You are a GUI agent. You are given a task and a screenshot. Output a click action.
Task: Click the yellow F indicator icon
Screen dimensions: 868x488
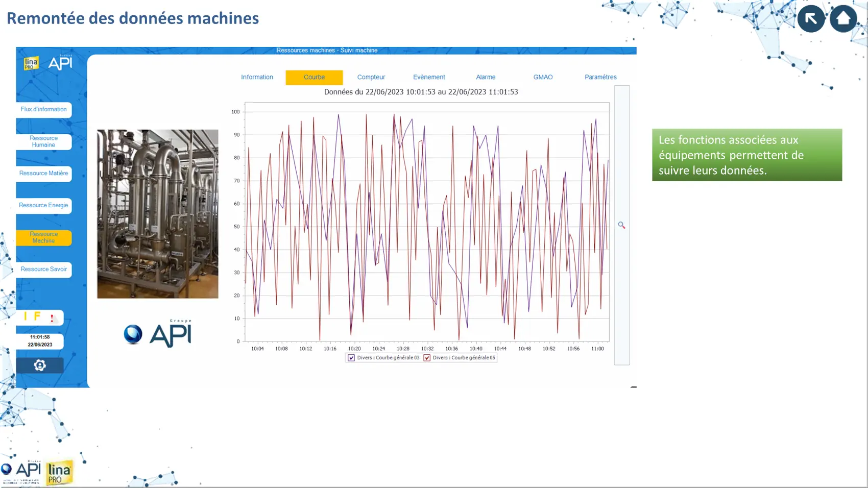tap(37, 316)
